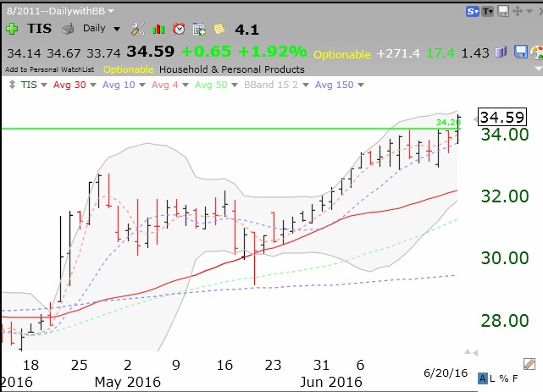The height and width of the screenshot is (392, 543).
Task: Toggle the A arithmetic scale button
Action: pyautogui.click(x=482, y=378)
